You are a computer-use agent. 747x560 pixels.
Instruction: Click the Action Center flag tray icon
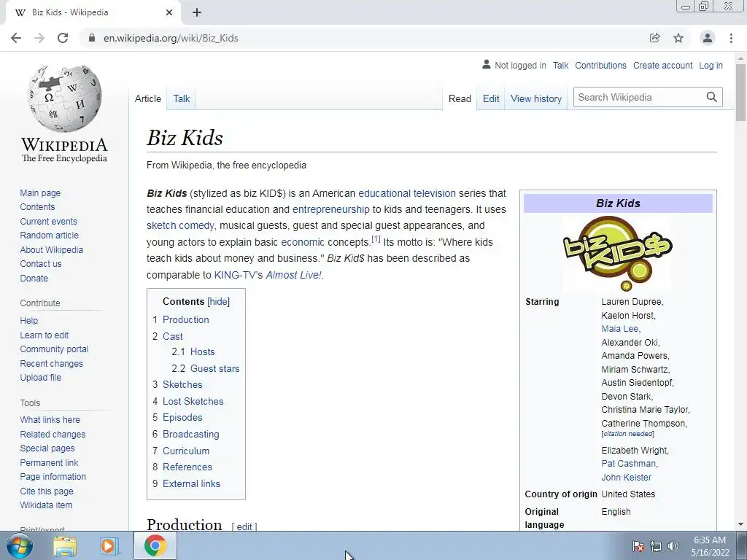pyautogui.click(x=638, y=546)
